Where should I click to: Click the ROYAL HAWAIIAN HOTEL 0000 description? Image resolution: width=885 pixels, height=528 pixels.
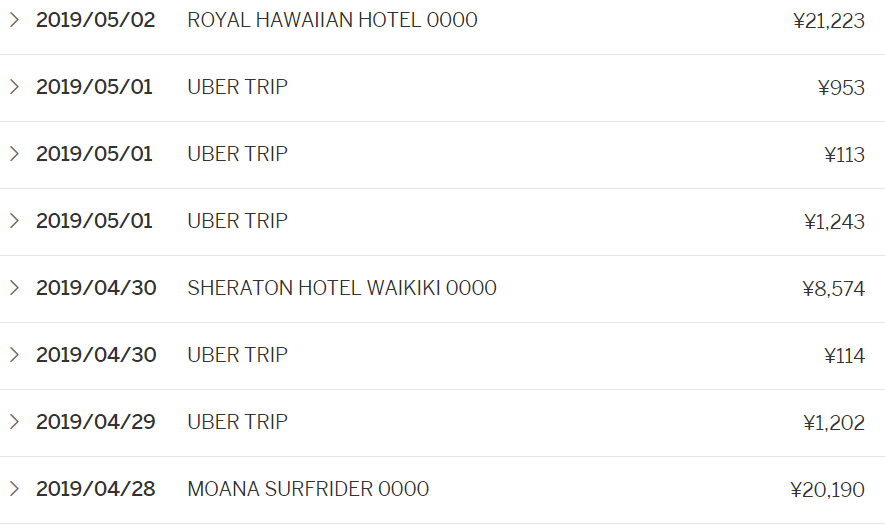332,20
